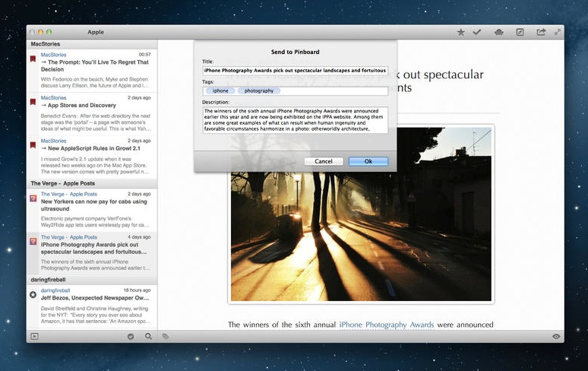Mark article as read with checkmark icon
Image resolution: width=588 pixels, height=371 pixels.
pos(477,33)
